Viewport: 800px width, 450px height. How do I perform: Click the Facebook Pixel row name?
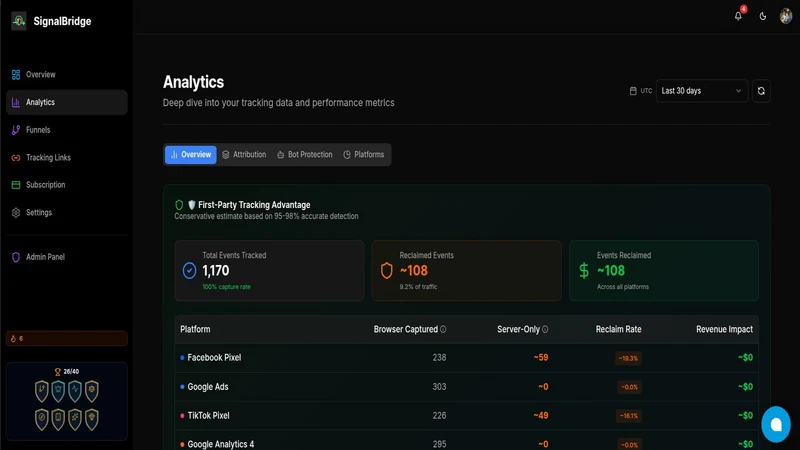(x=214, y=358)
